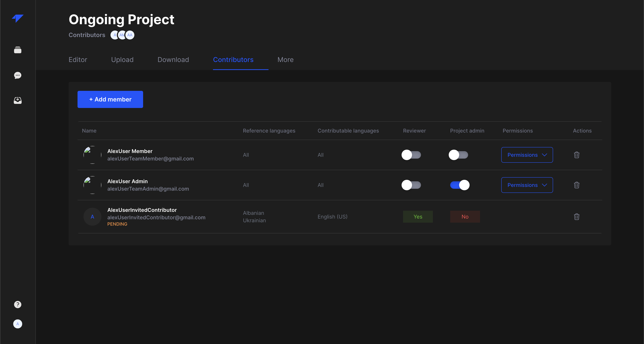The image size is (644, 344).
Task: Toggle Reviewer switch for AlexUser Admin
Action: coord(411,185)
